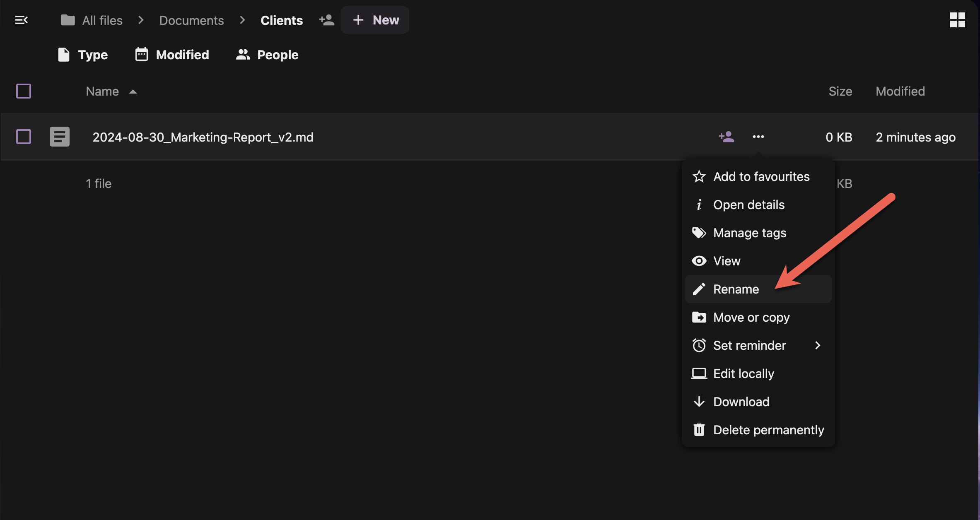Open the Type filter dropdown
Screen dimensions: 980x520
[82, 55]
